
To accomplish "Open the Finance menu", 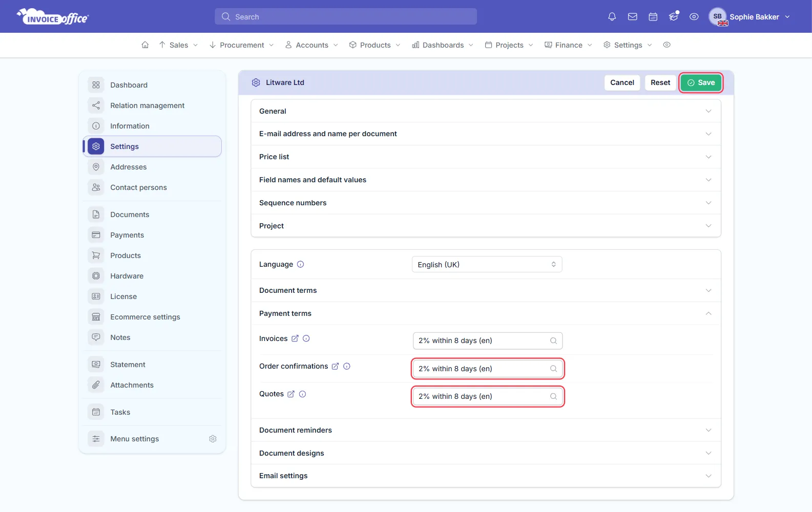I will tap(569, 45).
